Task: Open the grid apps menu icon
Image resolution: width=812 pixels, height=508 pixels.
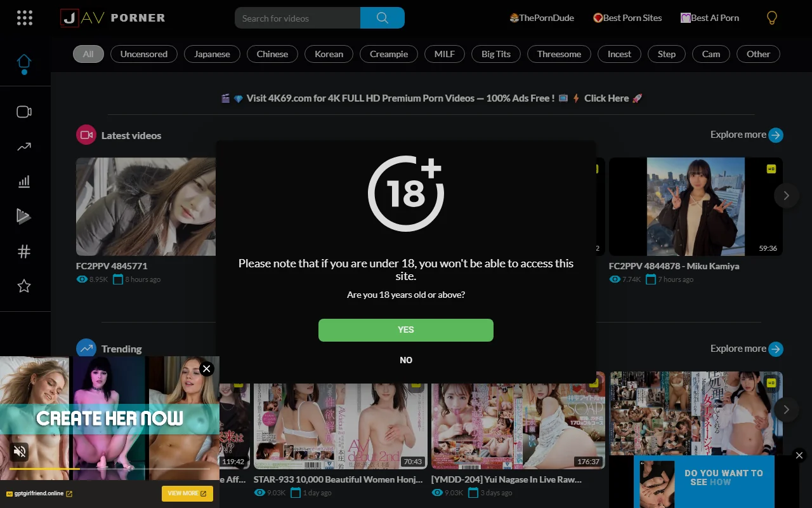Action: [25, 18]
